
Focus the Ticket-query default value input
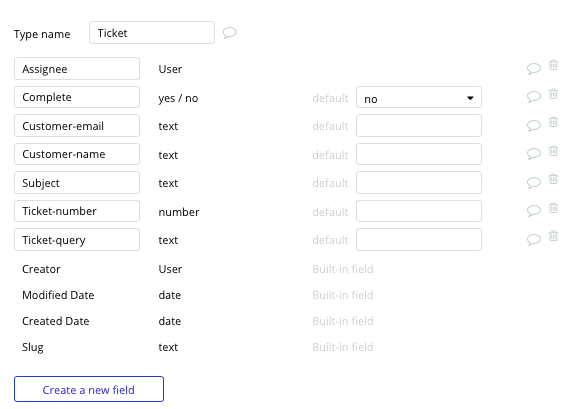419,240
